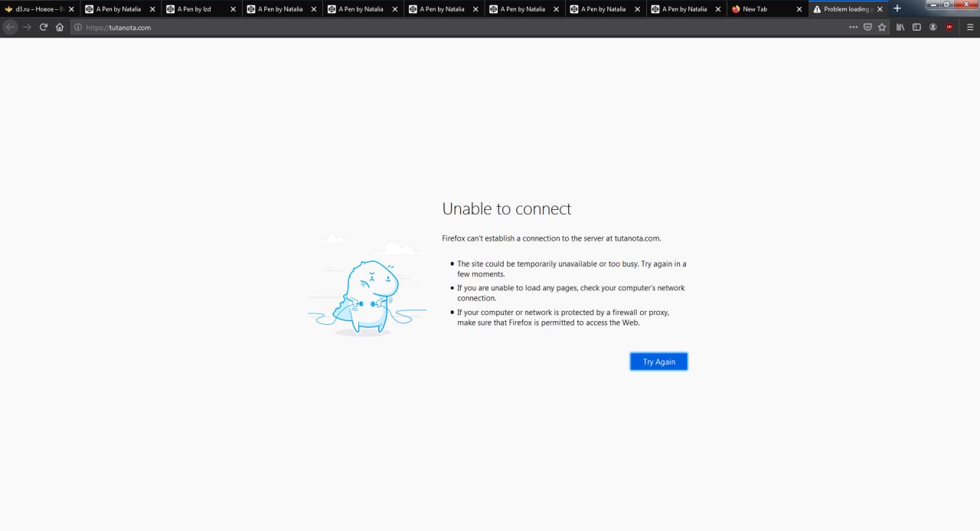Restore down the Firefox window
The height and width of the screenshot is (531, 980).
(x=948, y=4)
